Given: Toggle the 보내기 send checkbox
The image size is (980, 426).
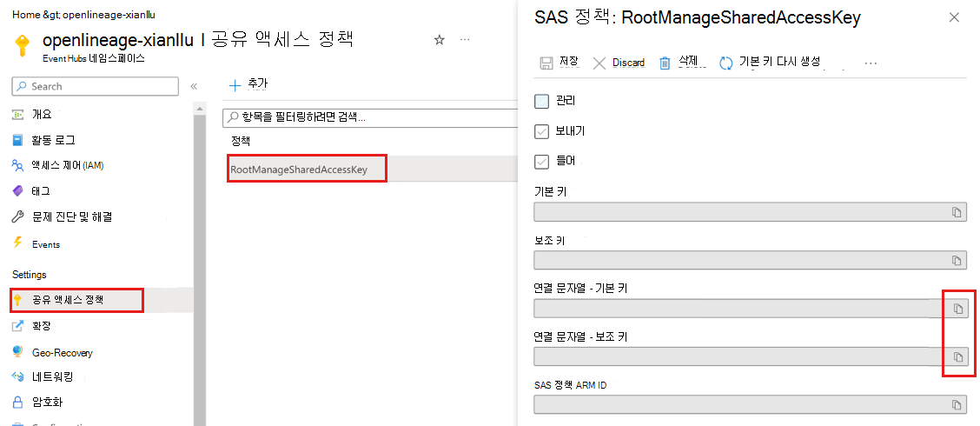Looking at the screenshot, I should click(x=542, y=131).
